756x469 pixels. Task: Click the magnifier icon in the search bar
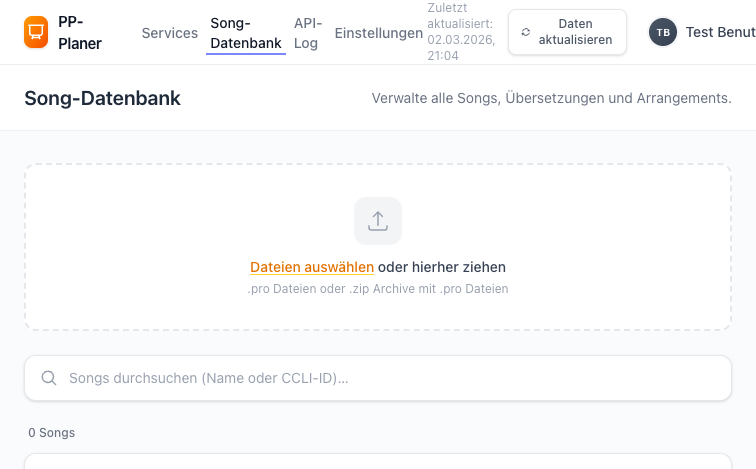(48, 378)
